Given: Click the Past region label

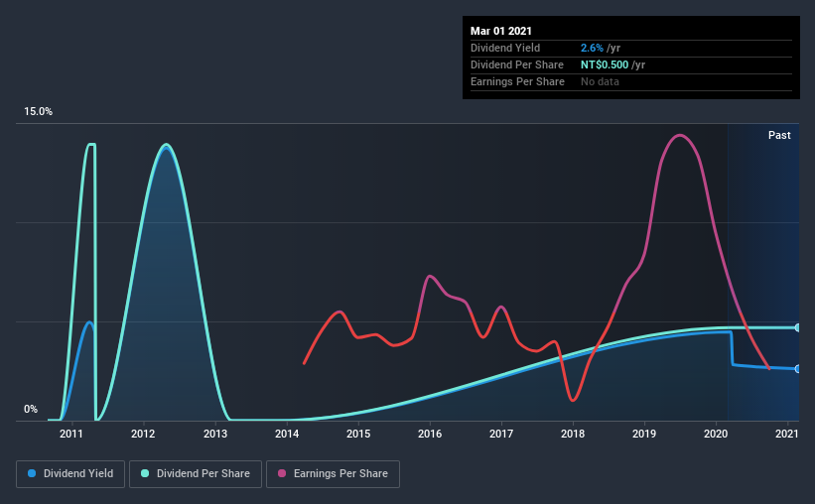Looking at the screenshot, I should [779, 135].
